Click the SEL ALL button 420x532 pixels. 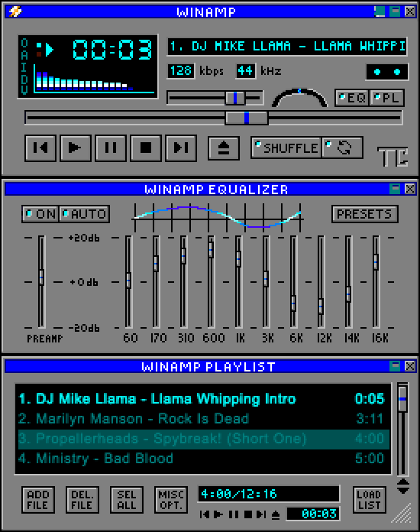tap(127, 500)
